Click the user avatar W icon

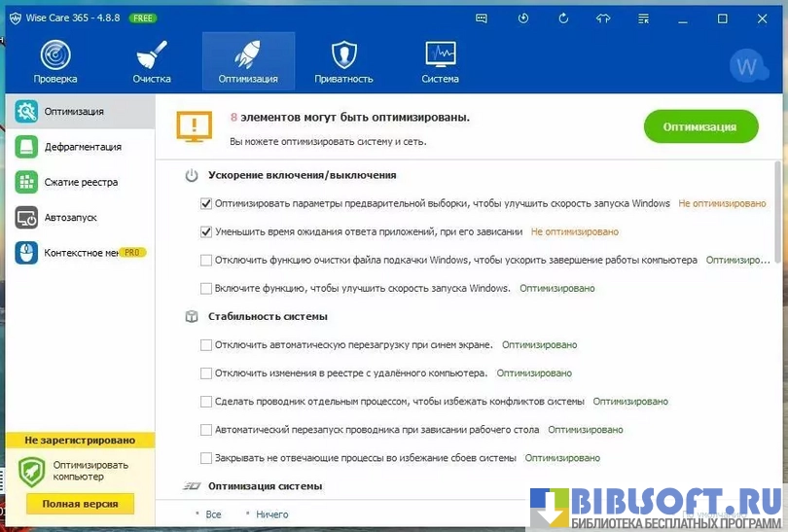coord(747,67)
